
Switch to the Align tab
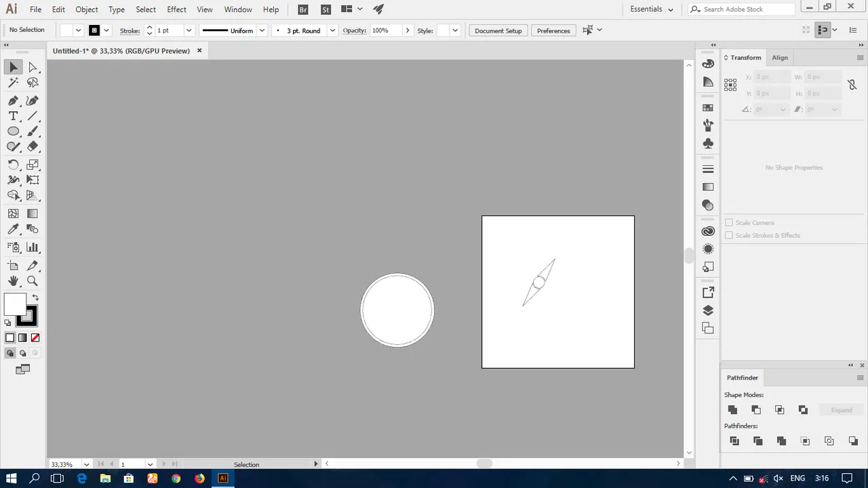[780, 58]
